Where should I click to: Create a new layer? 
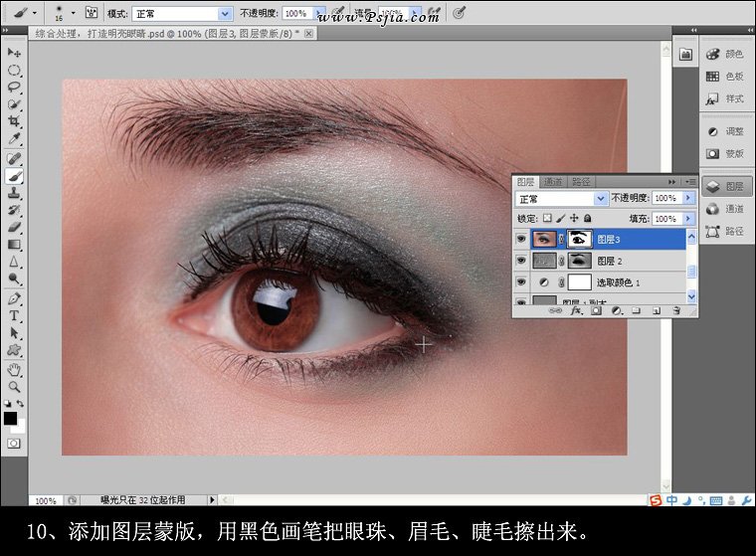(x=657, y=311)
